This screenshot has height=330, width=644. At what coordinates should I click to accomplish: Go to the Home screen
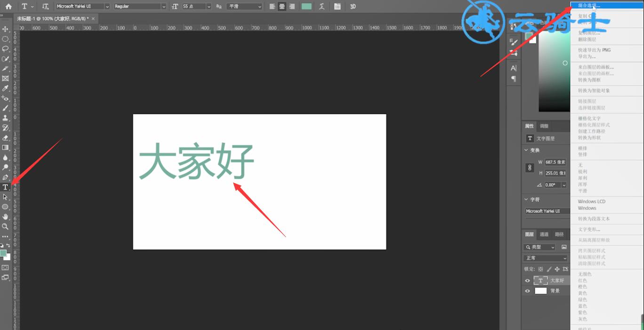[x=8, y=7]
